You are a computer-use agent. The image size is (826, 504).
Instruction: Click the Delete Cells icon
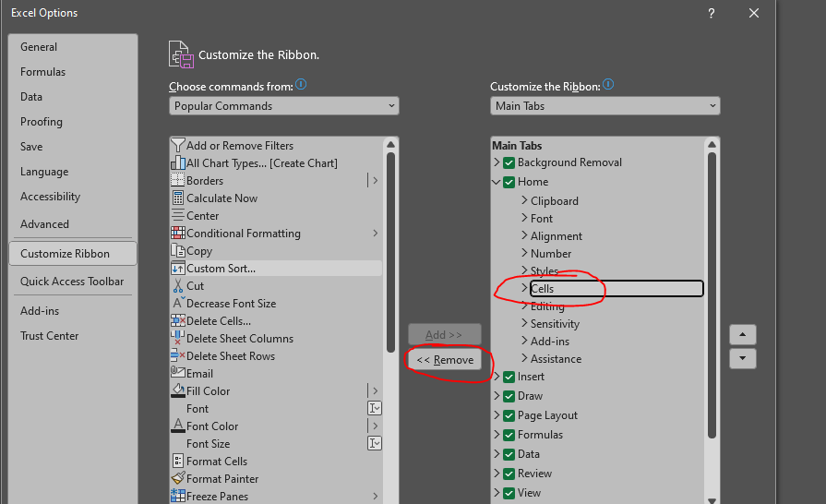(x=178, y=320)
